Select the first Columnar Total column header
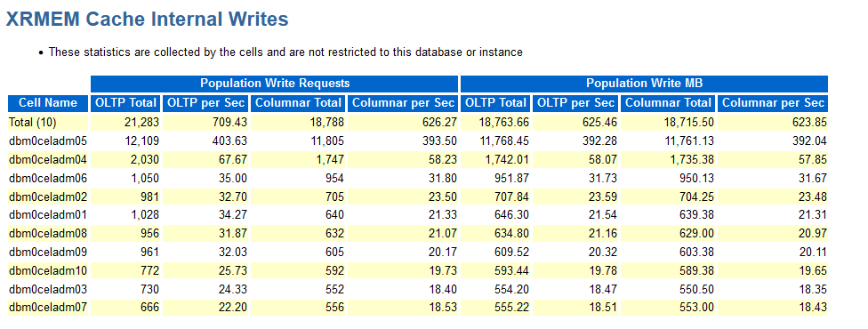868x329 pixels. [298, 103]
